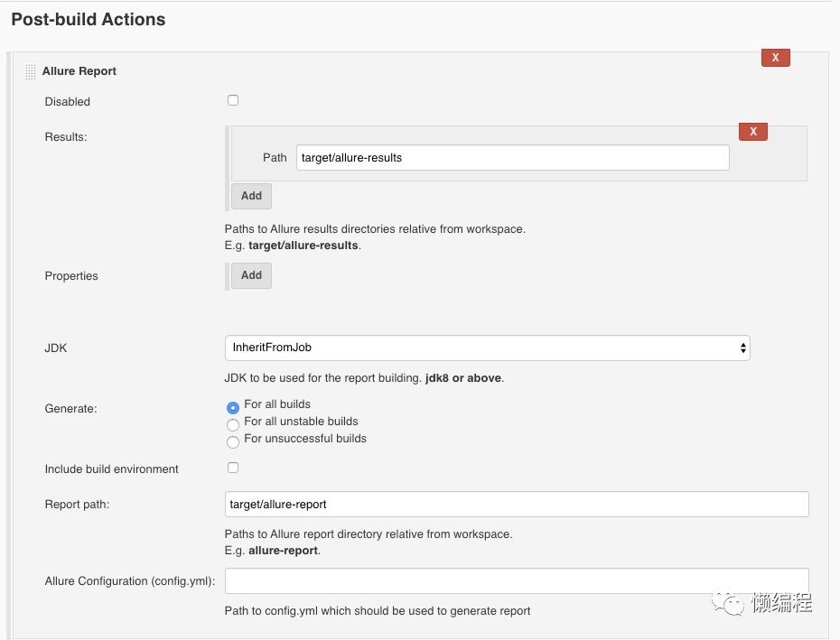The image size is (840, 640).
Task: Focus the Results Path input field
Action: click(x=512, y=158)
